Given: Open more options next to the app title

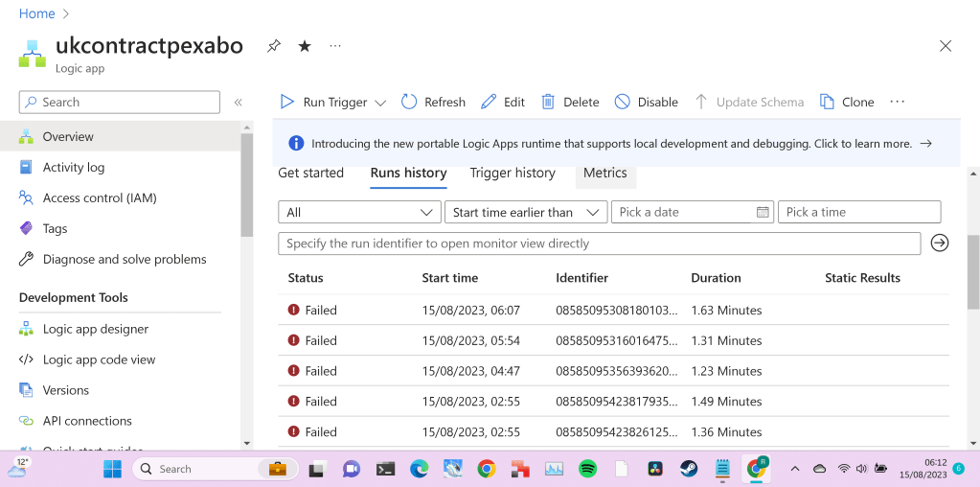Looking at the screenshot, I should pos(335,46).
